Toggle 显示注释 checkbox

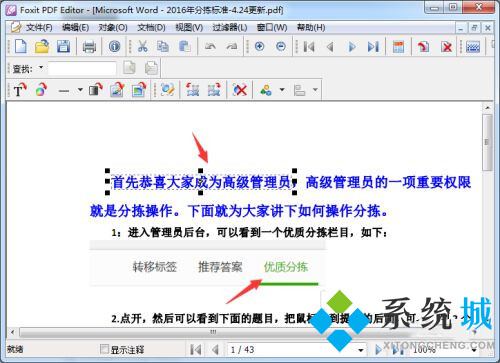coord(104,349)
